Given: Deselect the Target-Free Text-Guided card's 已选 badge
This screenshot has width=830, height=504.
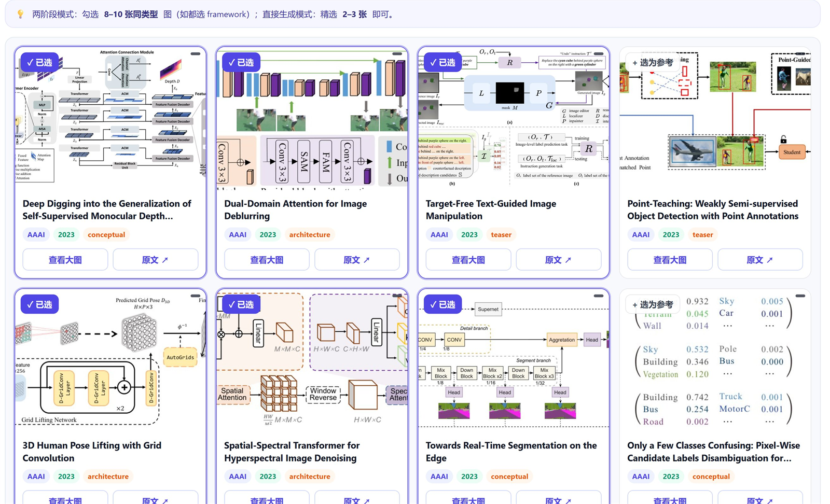Looking at the screenshot, I should pos(442,62).
